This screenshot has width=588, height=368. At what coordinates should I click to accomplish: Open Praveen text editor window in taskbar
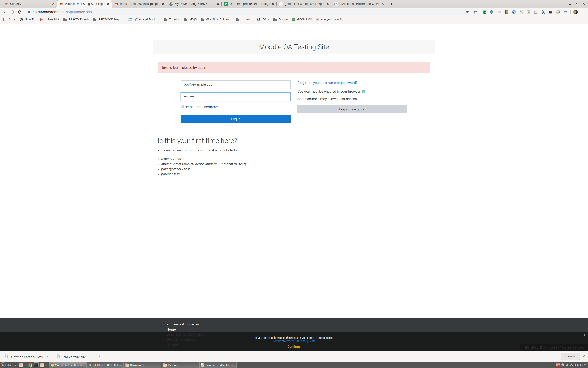coord(218,365)
